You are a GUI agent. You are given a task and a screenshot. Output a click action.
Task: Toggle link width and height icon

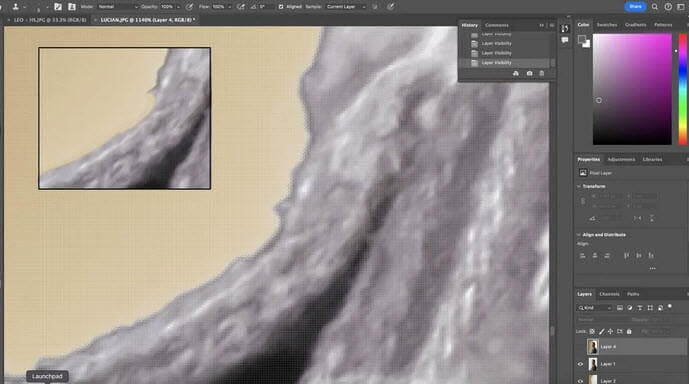pyautogui.click(x=583, y=201)
